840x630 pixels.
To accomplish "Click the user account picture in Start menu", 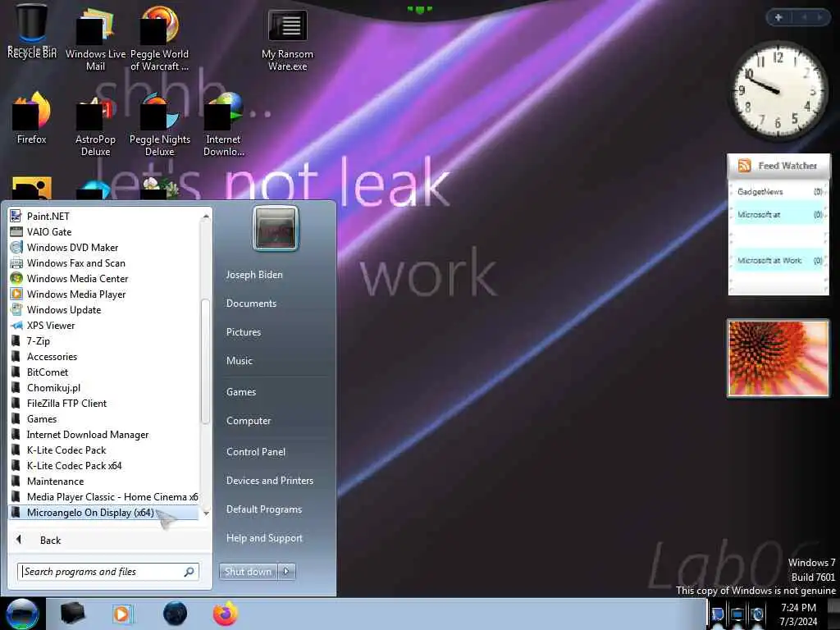I will tap(276, 228).
